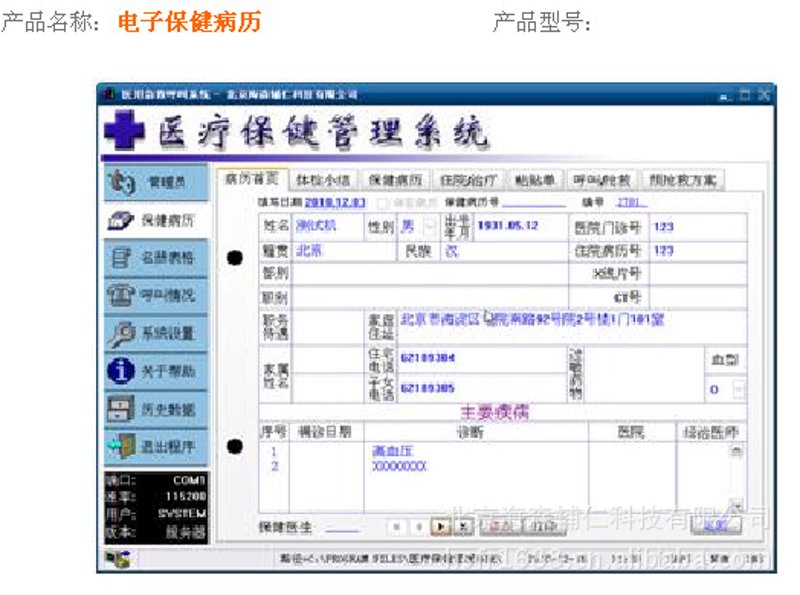Open 历史数据 with the cabinet icon

[x=156, y=409]
